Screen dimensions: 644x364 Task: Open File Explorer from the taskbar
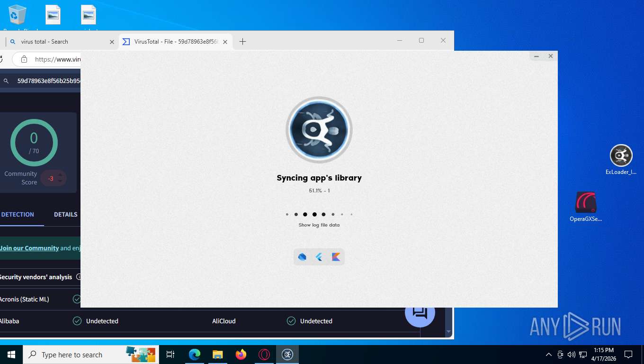click(217, 355)
